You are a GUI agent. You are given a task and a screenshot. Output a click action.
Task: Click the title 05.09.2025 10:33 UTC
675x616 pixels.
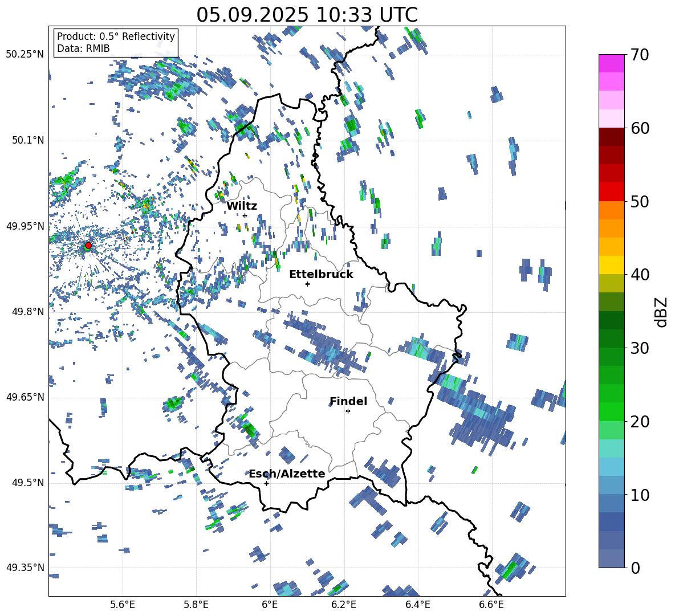tap(307, 15)
